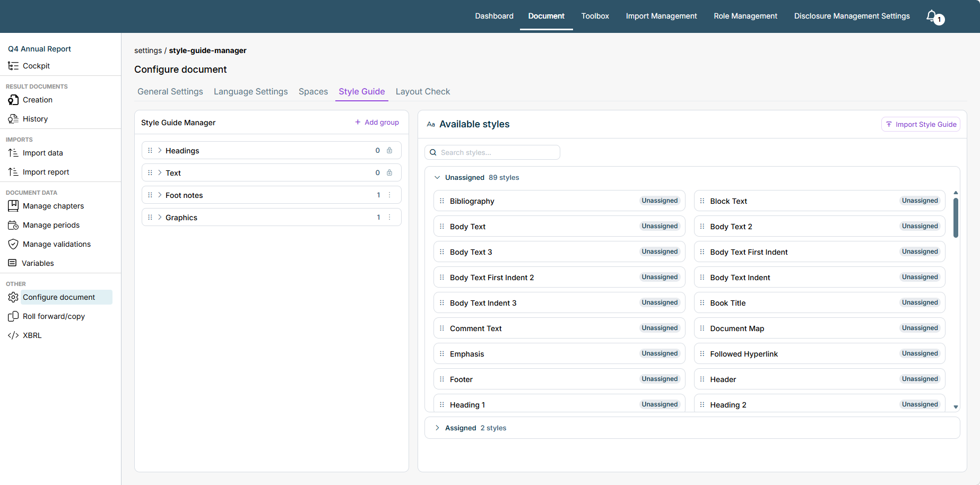This screenshot has height=485, width=980.
Task: Click the Search styles input field
Action: [x=492, y=152]
